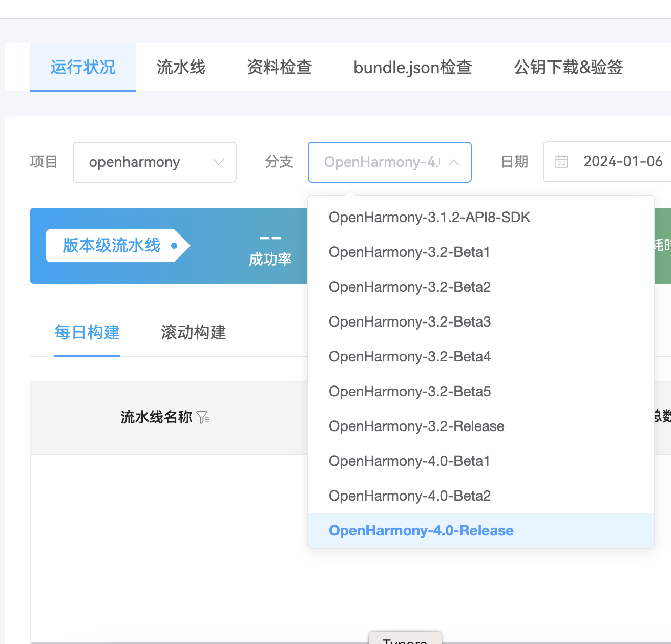The width and height of the screenshot is (671, 644).
Task: Click the 流水线名称 column header
Action: (x=156, y=417)
